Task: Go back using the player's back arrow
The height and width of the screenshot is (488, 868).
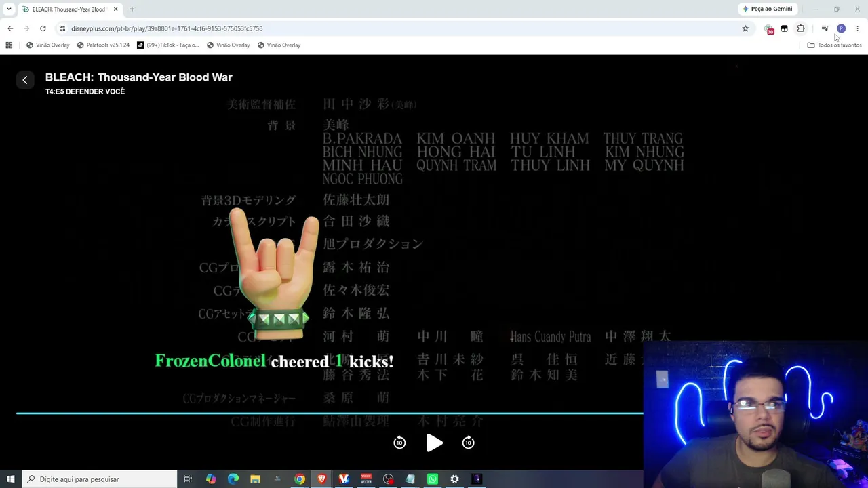Action: (25, 80)
